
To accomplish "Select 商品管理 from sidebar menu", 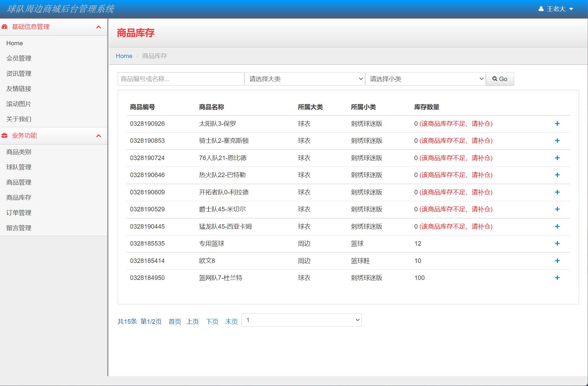I will [x=19, y=182].
